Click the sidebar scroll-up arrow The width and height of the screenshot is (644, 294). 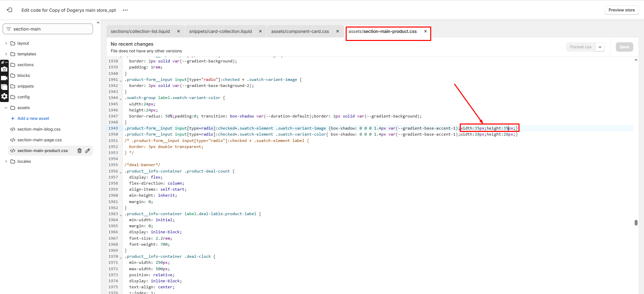[x=98, y=22]
